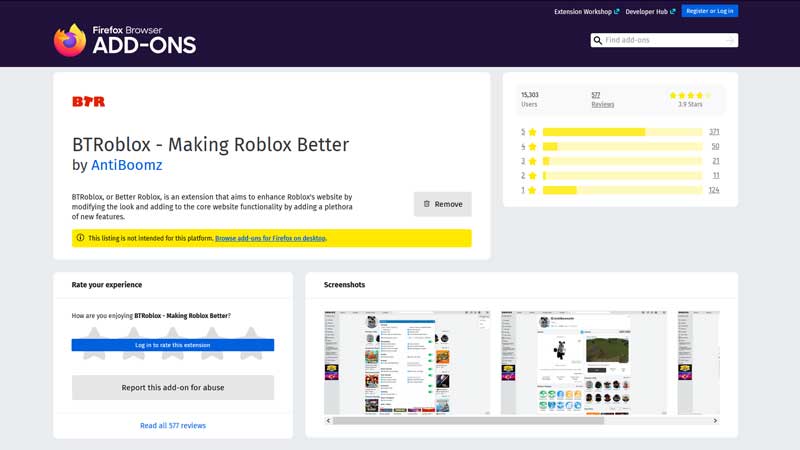Open the first screenshot thumbnail
Image resolution: width=800 pixels, height=450 pixels.
[407, 363]
